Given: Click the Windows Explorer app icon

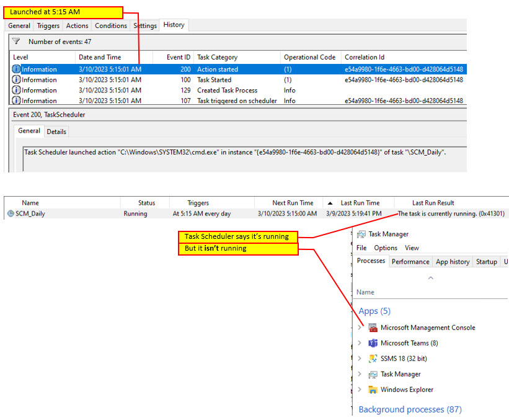Looking at the screenshot, I should click(x=372, y=390).
